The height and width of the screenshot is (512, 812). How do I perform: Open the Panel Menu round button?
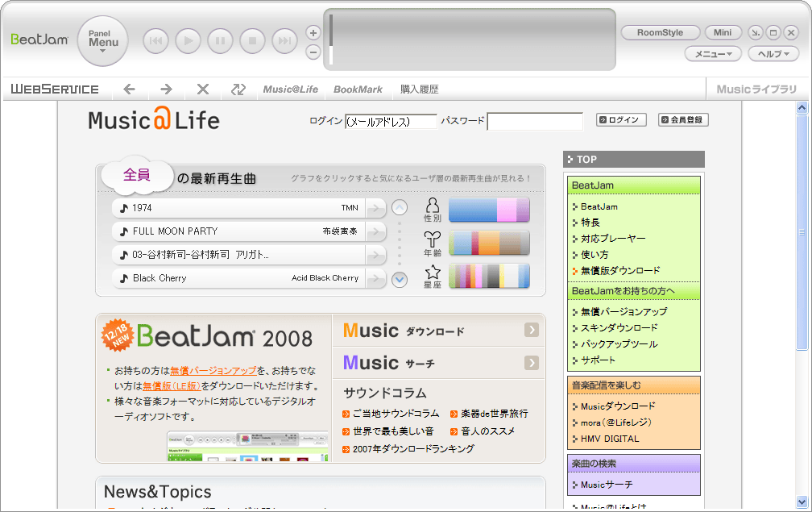click(x=102, y=40)
